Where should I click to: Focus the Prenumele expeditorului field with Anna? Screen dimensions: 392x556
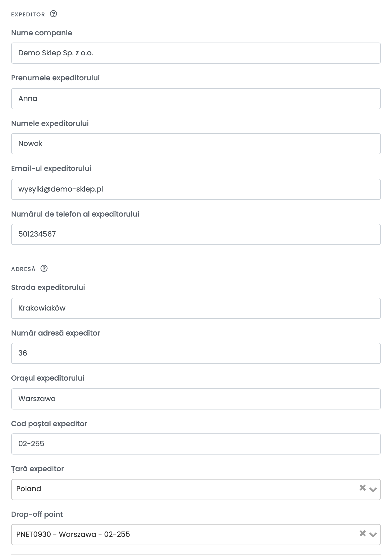click(196, 99)
